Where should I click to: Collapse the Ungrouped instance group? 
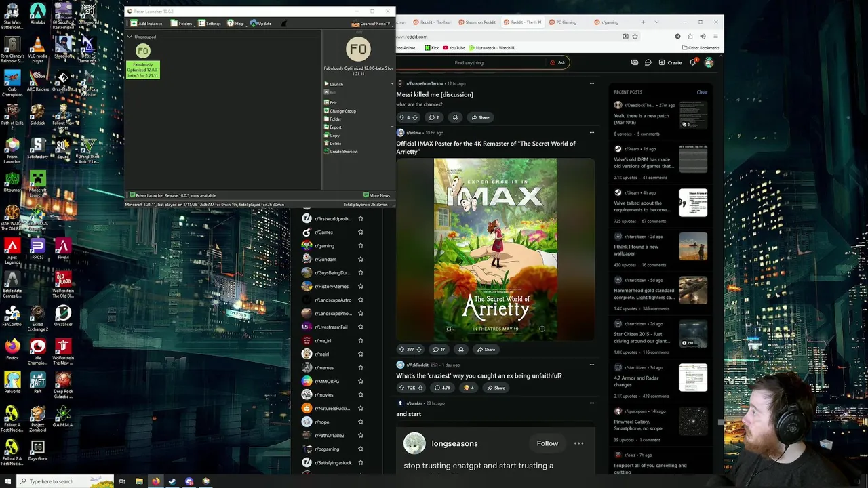point(130,37)
